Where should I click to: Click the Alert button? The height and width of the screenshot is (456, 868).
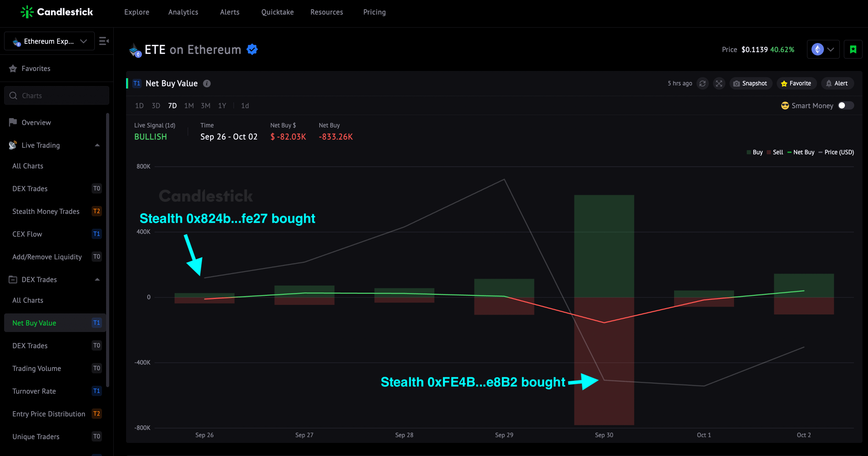837,83
